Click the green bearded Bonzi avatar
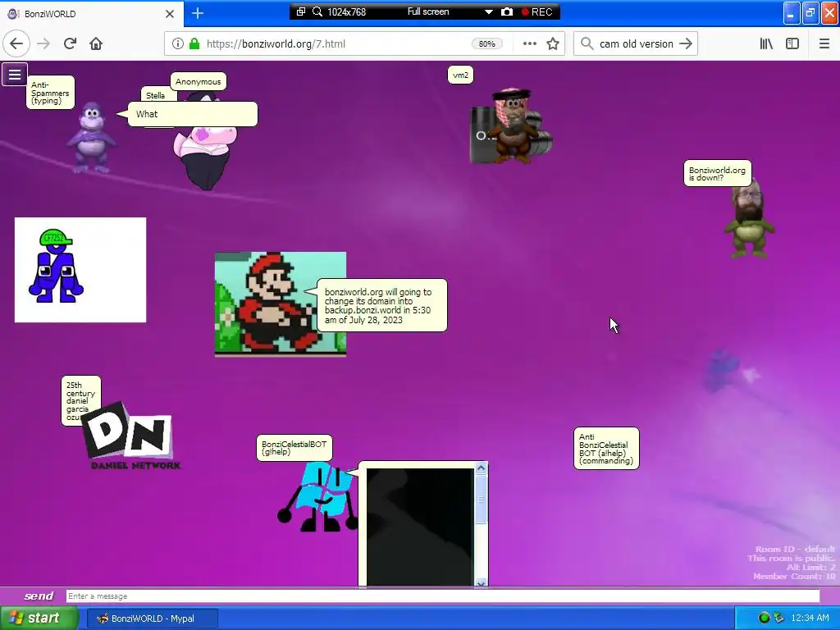This screenshot has height=630, width=840. [750, 220]
